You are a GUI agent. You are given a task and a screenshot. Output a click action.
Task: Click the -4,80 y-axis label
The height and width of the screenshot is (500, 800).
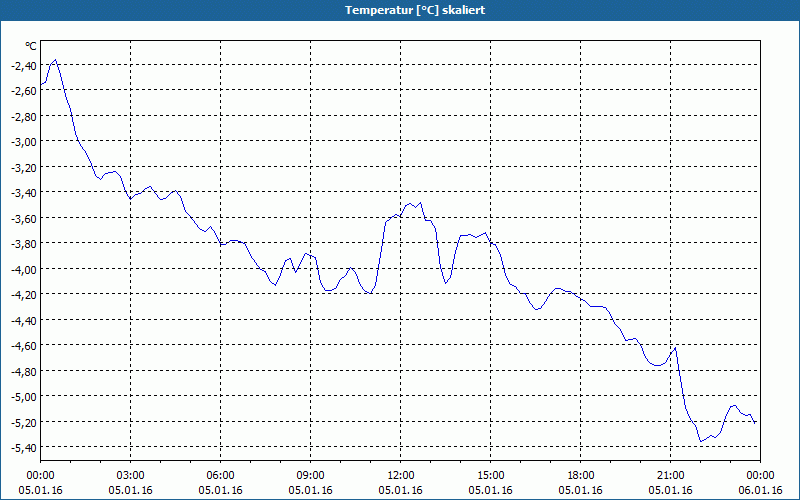pos(23,371)
